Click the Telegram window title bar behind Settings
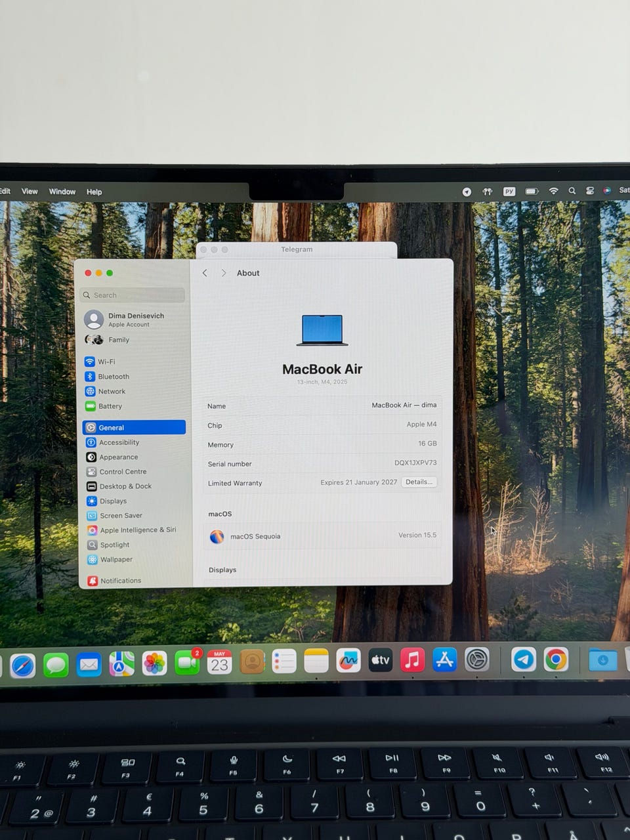The width and height of the screenshot is (630, 840). tap(297, 249)
